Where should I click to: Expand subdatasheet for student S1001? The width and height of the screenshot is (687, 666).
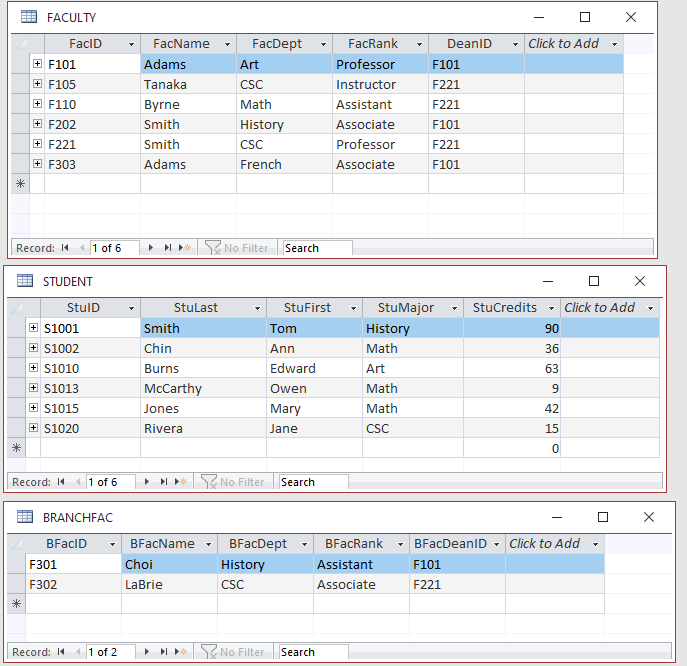point(33,327)
